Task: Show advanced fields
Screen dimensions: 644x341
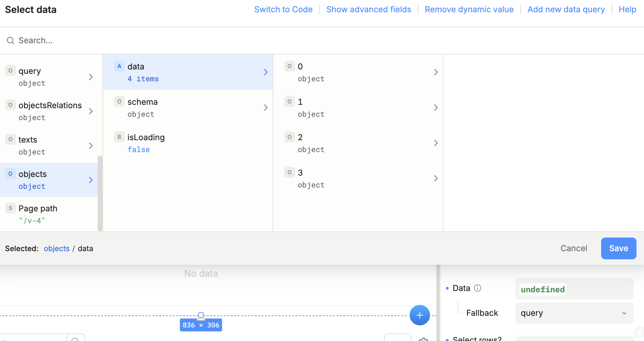Action: [369, 10]
